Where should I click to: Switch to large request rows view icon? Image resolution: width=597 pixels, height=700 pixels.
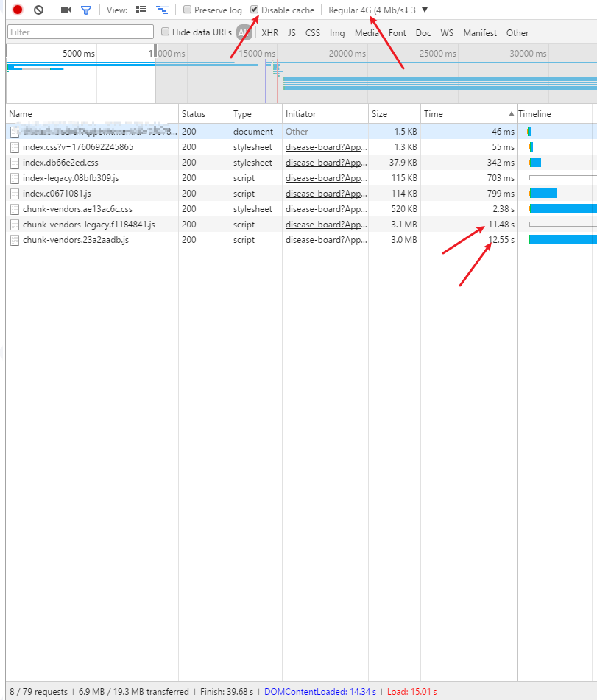(141, 10)
